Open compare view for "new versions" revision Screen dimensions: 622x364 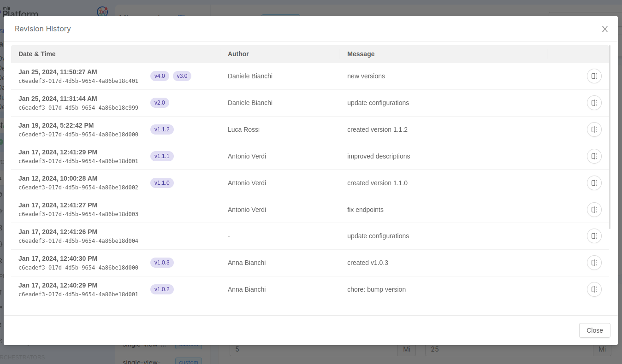pyautogui.click(x=594, y=76)
